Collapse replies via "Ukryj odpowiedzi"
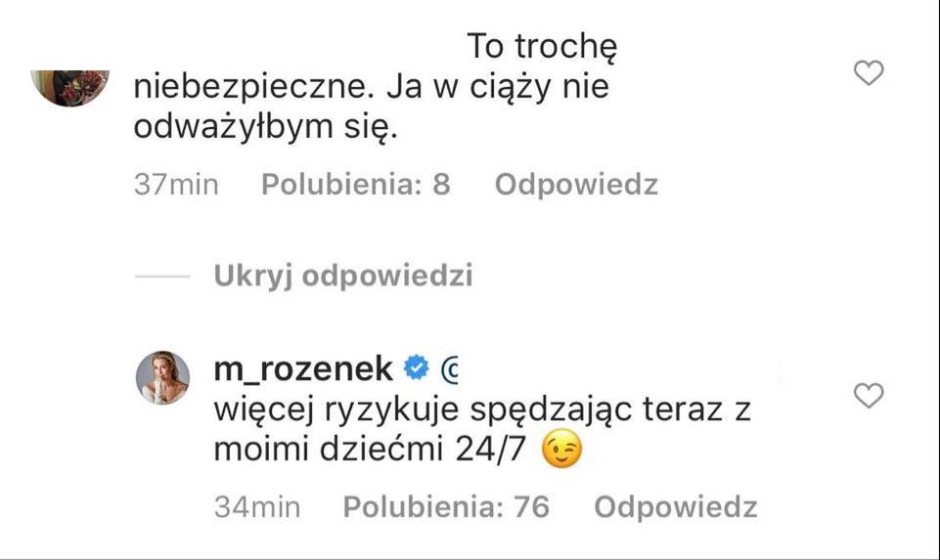 (343, 277)
